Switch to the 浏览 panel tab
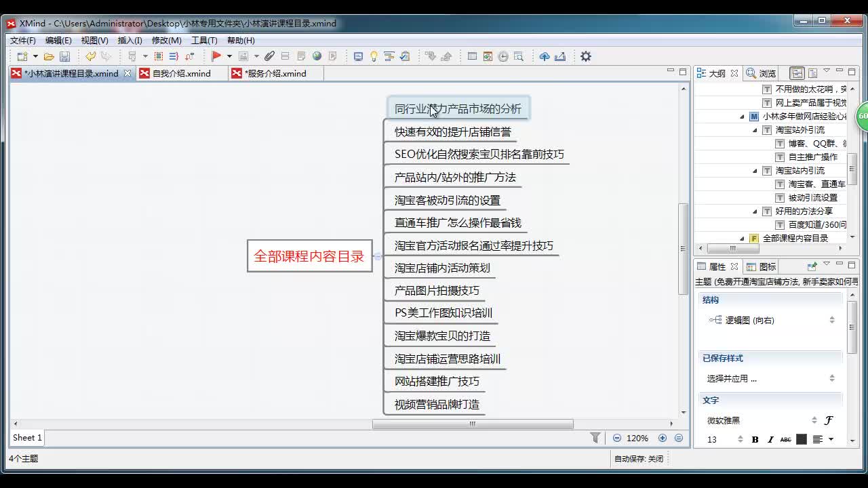Screen dimensions: 868x488 point(761,73)
